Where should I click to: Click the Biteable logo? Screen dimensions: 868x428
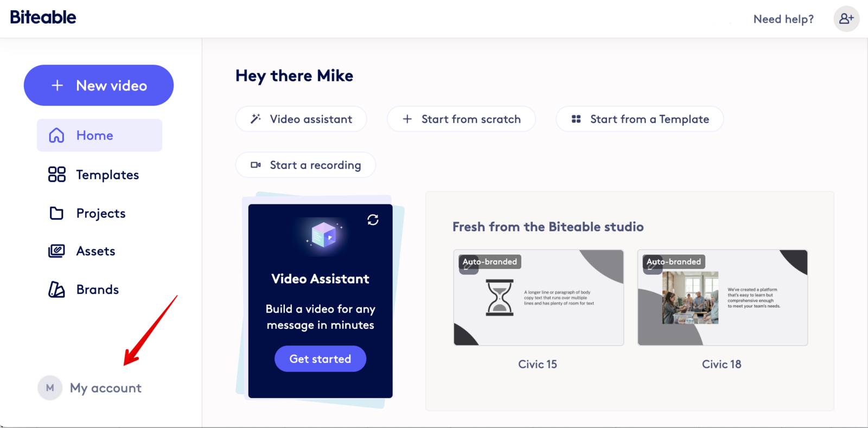(x=43, y=17)
